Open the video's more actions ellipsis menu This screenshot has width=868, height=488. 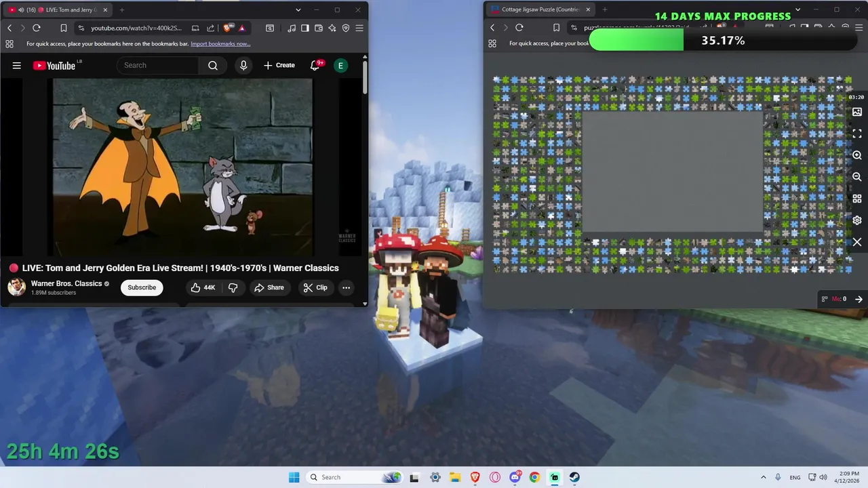point(346,287)
